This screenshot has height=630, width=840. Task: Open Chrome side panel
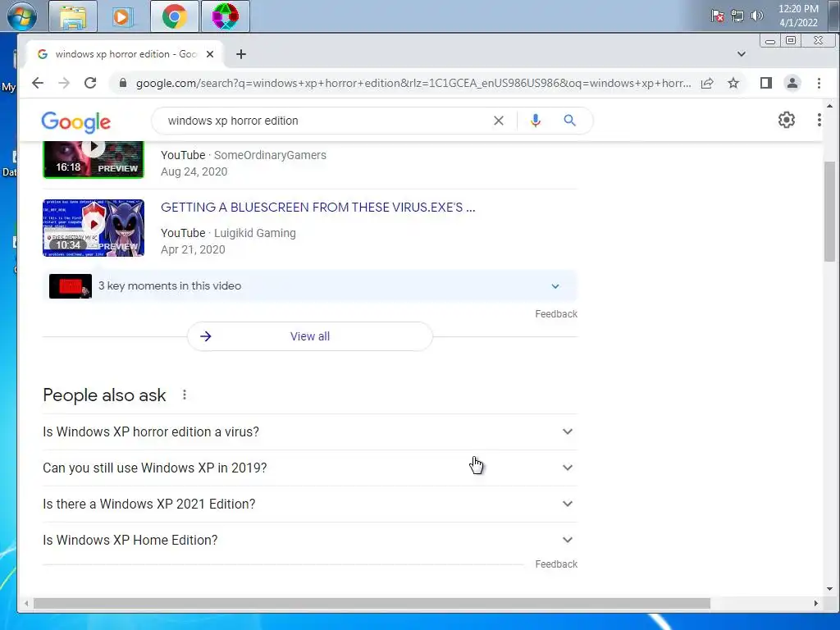[766, 83]
